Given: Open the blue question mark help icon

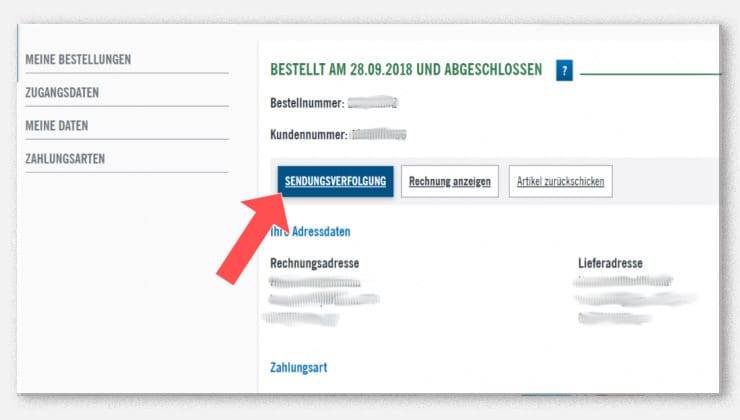Looking at the screenshot, I should (565, 71).
